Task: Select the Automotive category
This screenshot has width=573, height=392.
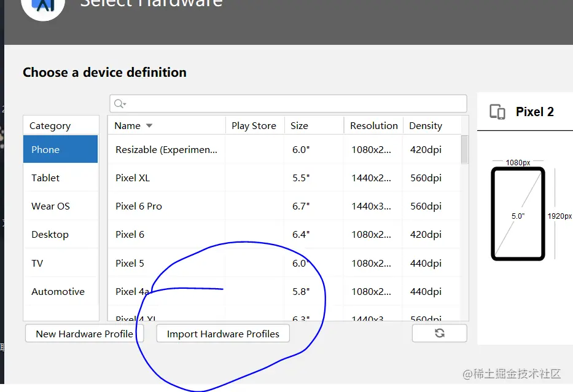Action: pyautogui.click(x=61, y=291)
